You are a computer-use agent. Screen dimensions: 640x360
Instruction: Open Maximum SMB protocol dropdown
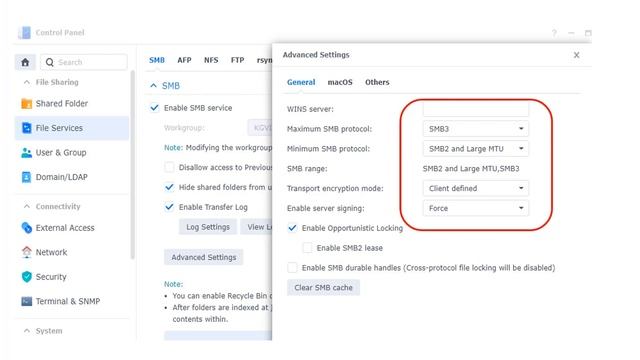tap(476, 129)
